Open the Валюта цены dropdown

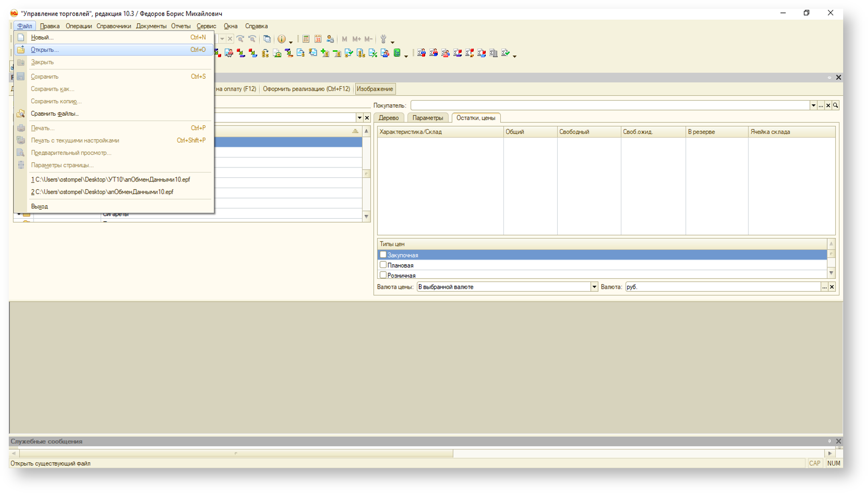pos(594,287)
